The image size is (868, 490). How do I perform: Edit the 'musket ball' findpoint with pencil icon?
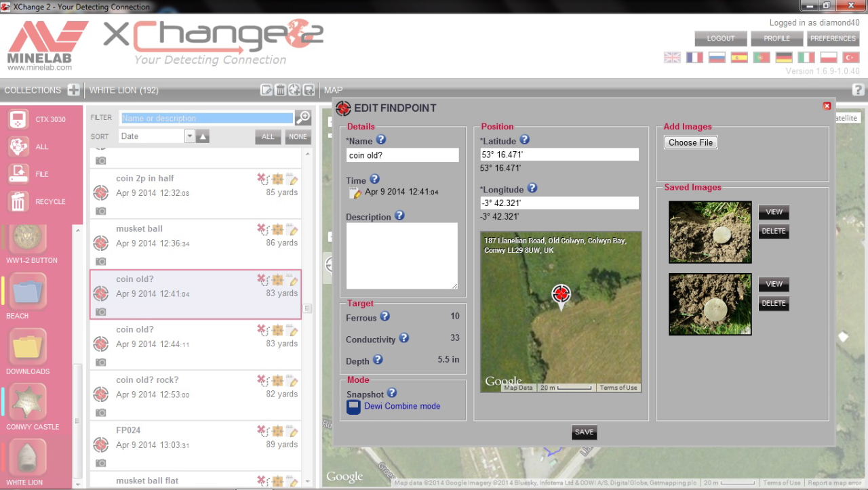point(292,230)
